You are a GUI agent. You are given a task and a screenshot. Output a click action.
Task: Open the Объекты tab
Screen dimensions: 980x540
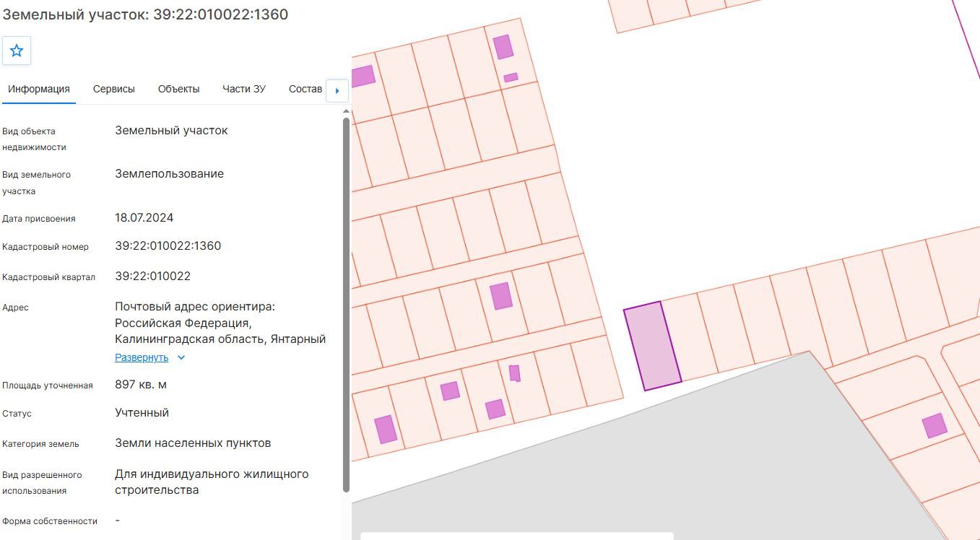click(x=178, y=89)
